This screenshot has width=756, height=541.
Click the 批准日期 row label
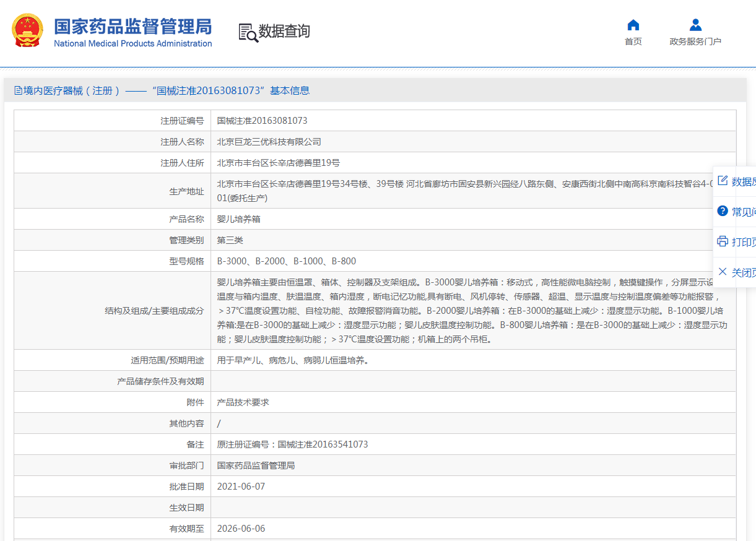pyautogui.click(x=186, y=487)
